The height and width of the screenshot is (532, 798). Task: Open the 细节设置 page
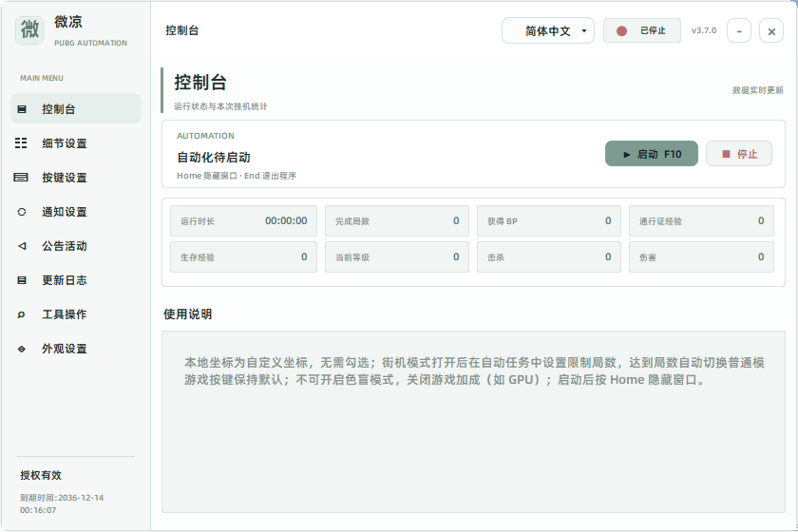[x=76, y=143]
